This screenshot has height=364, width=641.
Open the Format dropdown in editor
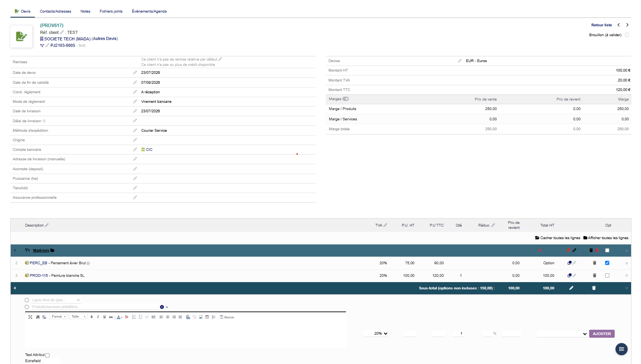pos(58,317)
